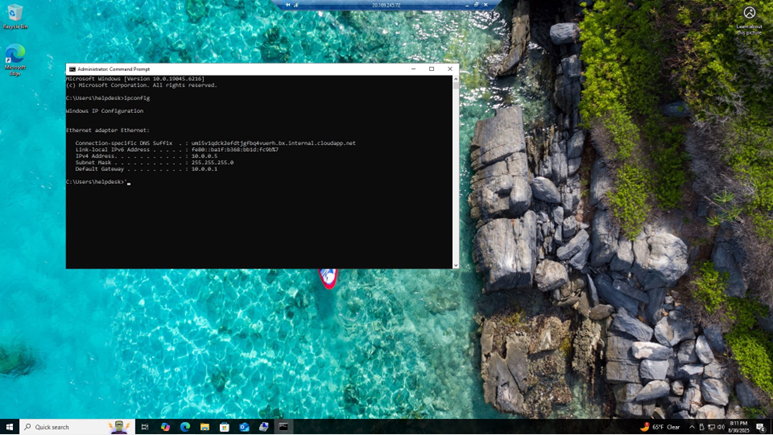Screen dimensions: 773x435
Task: Pin the remote desktop connection bar
Action: point(288,5)
